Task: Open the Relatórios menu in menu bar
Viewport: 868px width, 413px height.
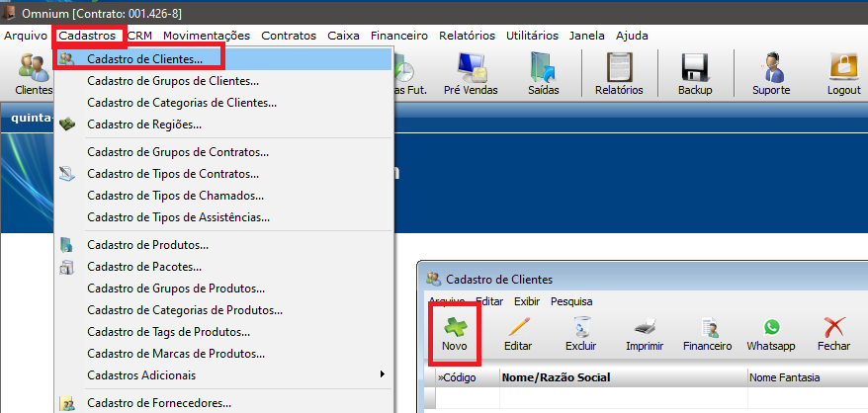Action: click(469, 36)
